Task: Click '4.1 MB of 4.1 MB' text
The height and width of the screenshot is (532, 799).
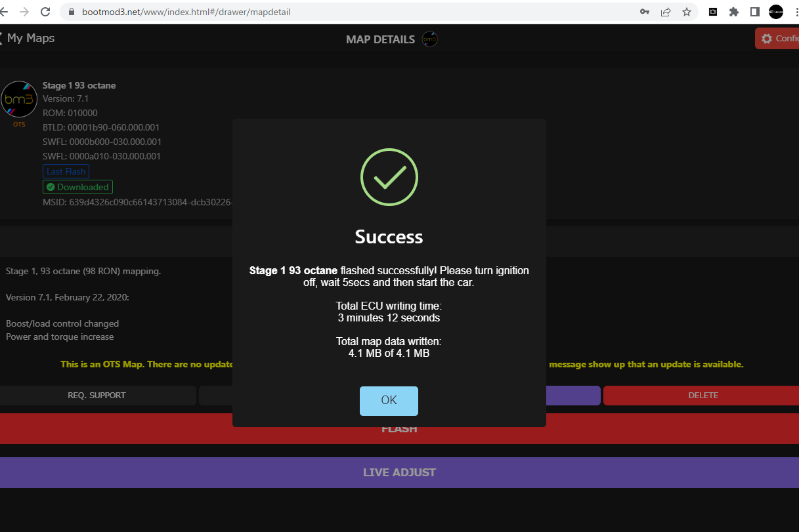Action: point(389,353)
